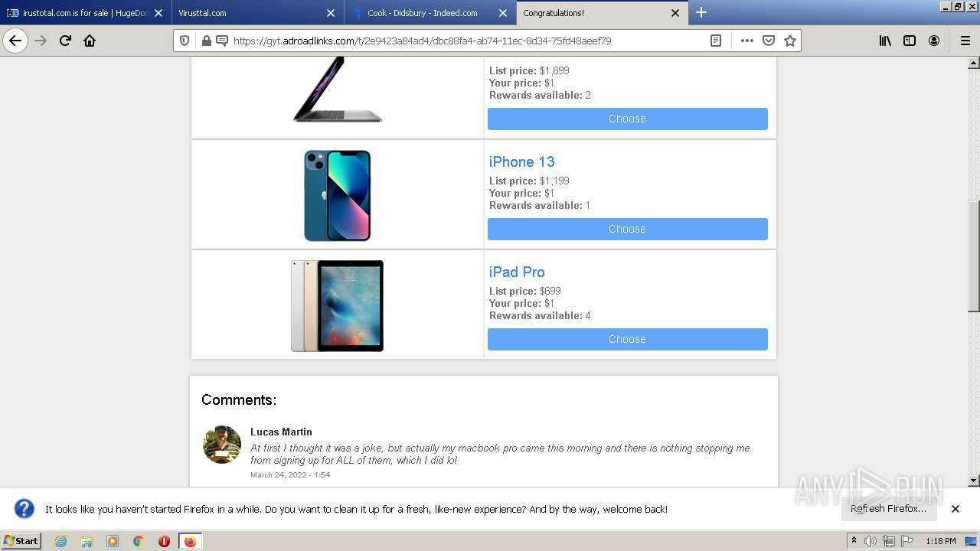Open site permissions icon in address bar
The image size is (980, 551).
click(x=222, y=41)
